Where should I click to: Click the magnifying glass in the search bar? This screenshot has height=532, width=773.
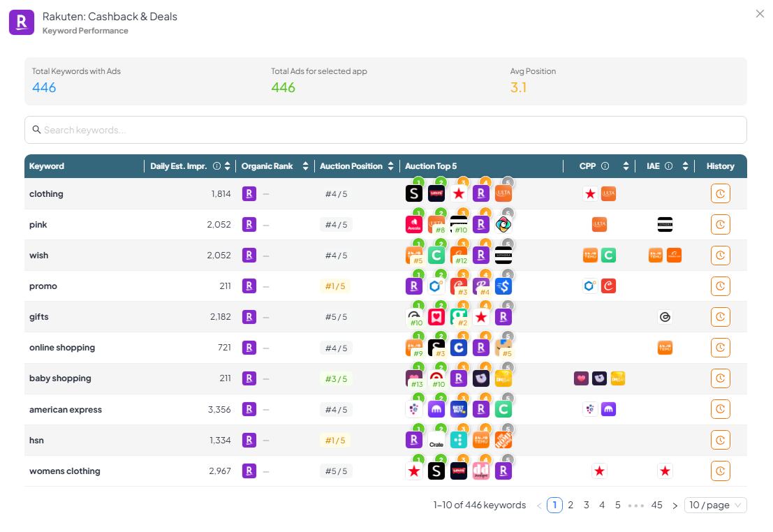[x=36, y=130]
